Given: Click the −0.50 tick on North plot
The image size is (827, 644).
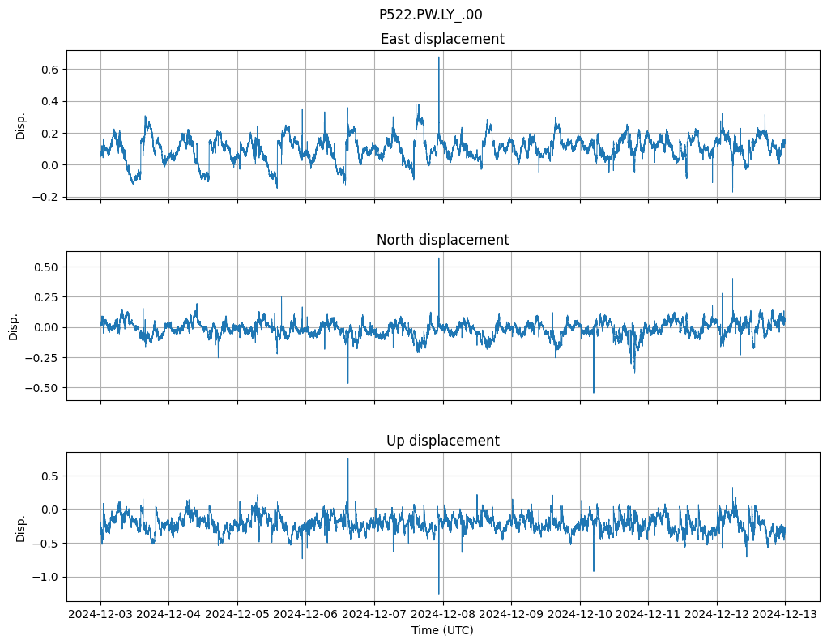Looking at the screenshot, I should pyautogui.click(x=45, y=388).
